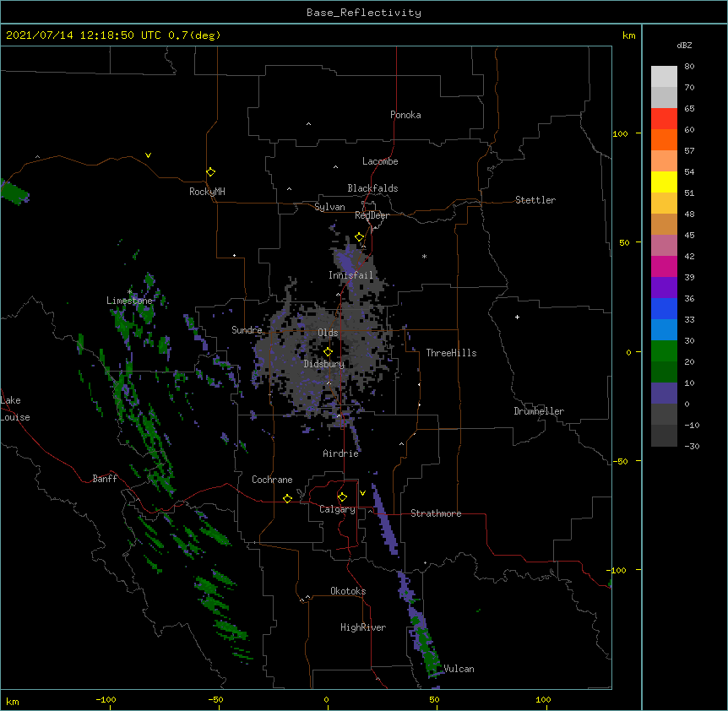
Task: Click the yellow diamond marker above Calgary label
Action: coord(342,497)
